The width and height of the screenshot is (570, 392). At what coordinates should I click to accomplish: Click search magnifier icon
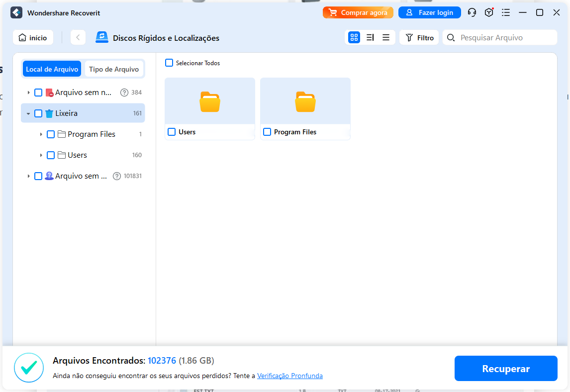pos(451,37)
